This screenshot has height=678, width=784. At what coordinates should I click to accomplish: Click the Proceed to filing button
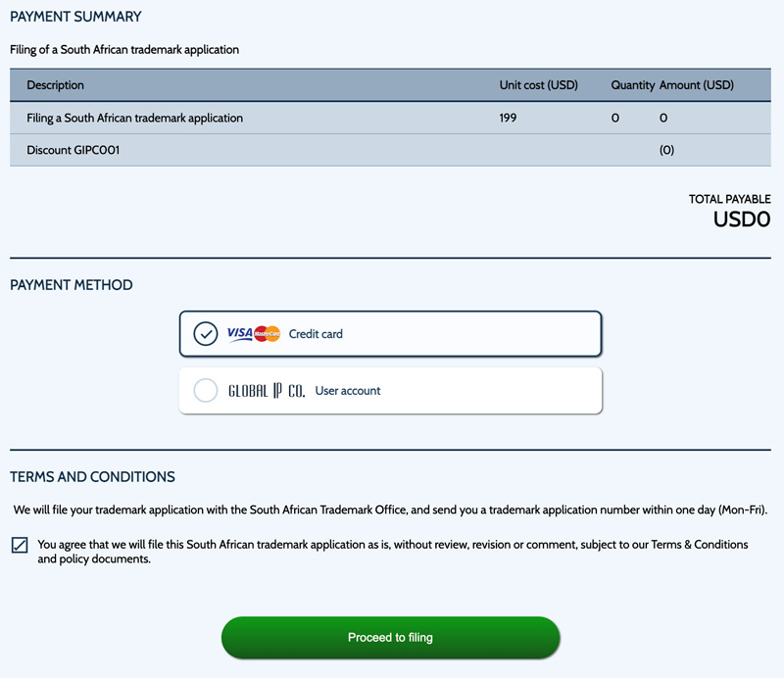(x=390, y=637)
